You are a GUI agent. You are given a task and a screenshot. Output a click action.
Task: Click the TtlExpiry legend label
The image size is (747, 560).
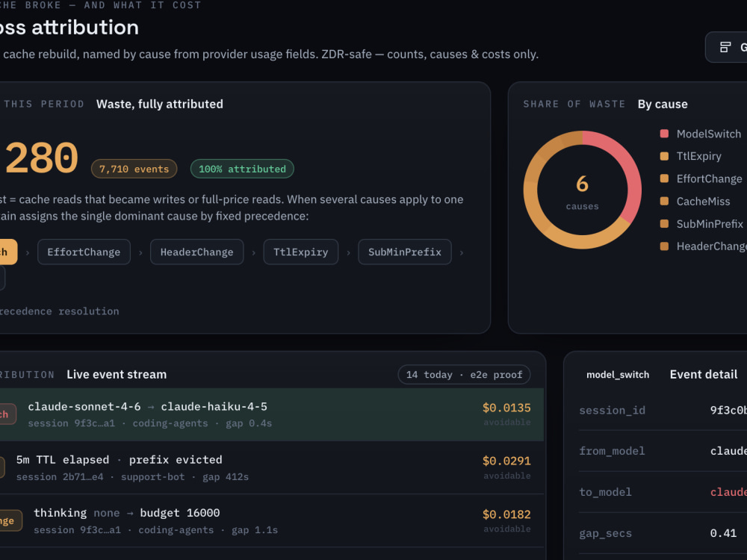tap(698, 156)
